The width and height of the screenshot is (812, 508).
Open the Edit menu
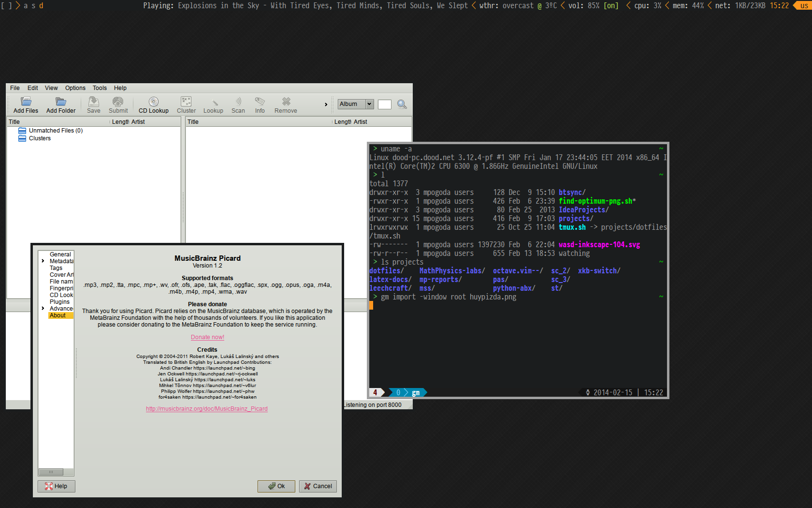(x=33, y=88)
